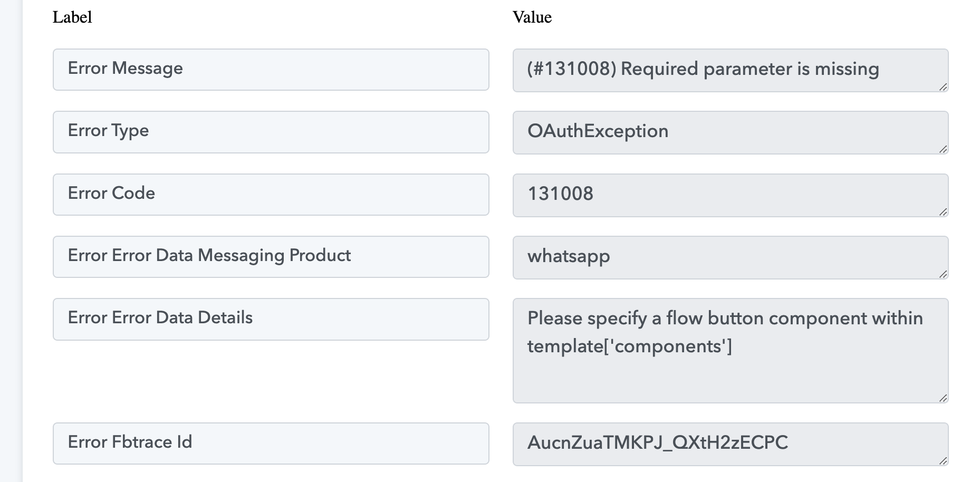Click the whatsapp value textarea
The width and height of the screenshot is (980, 482).
731,257
